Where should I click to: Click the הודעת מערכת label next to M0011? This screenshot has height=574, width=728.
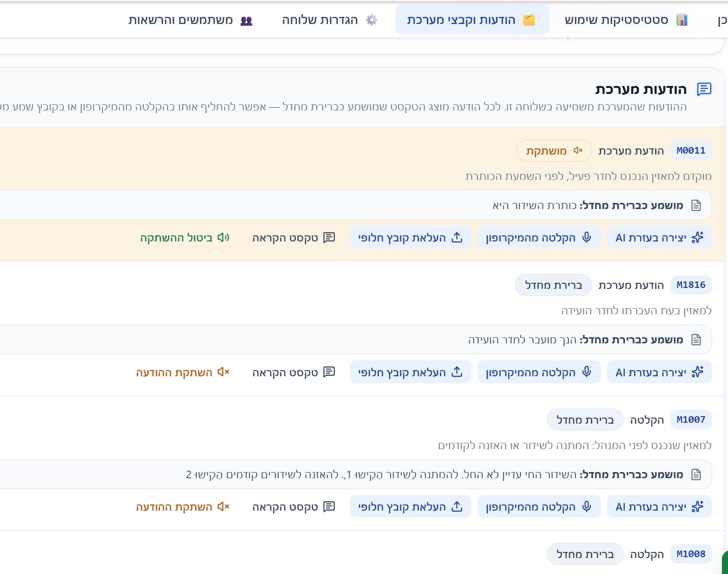(x=631, y=151)
